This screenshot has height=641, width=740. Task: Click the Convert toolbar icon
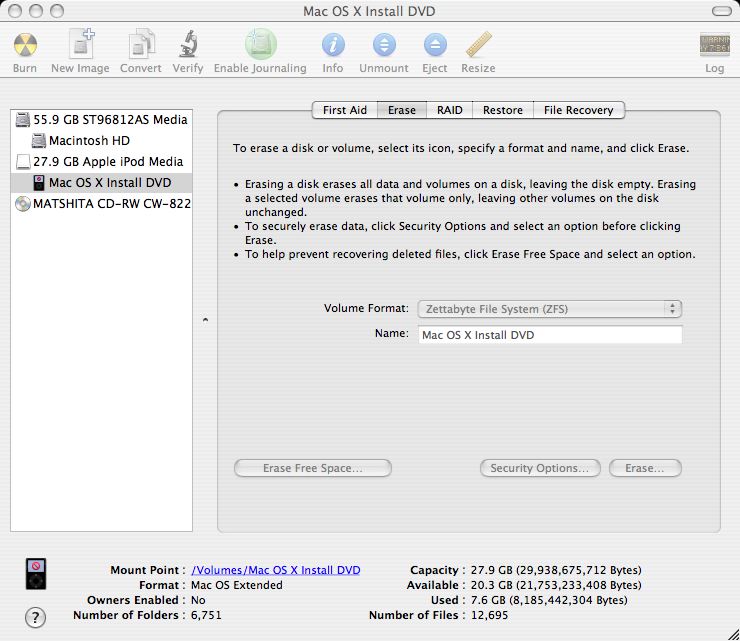(141, 44)
